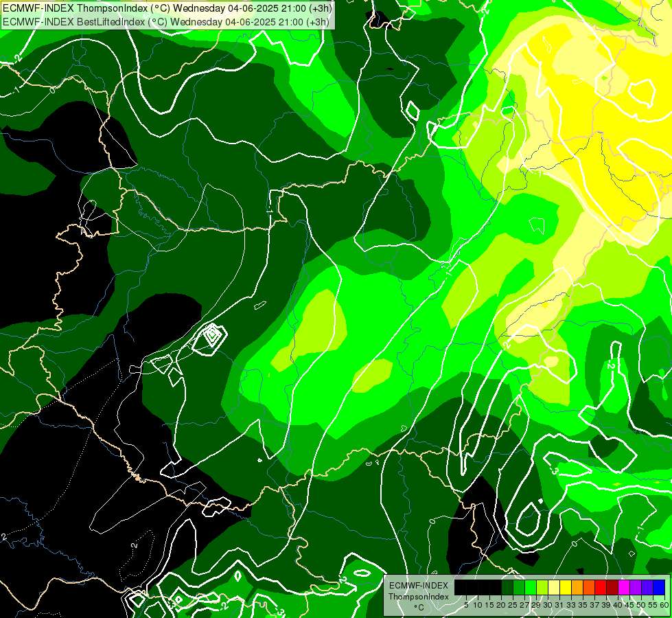Viewport: 672px width, 618px height.
Task: Click the legend scale value 29
Action: click(536, 605)
